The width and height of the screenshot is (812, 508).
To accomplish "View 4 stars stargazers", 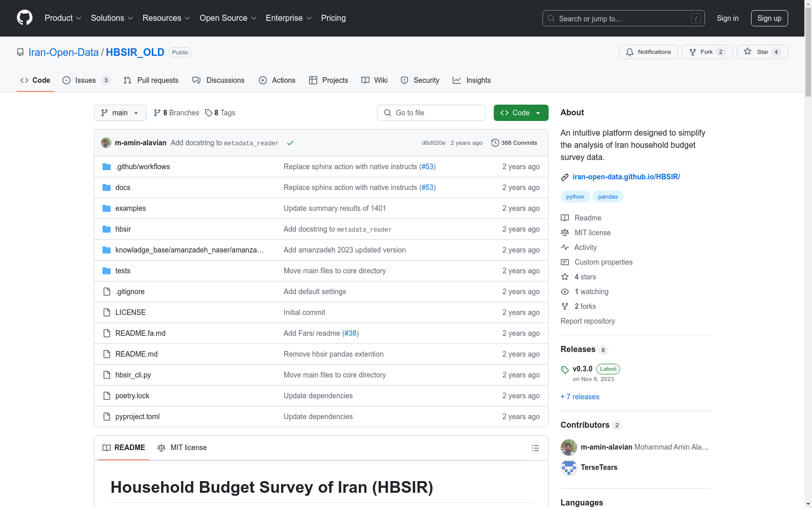I will 579,277.
